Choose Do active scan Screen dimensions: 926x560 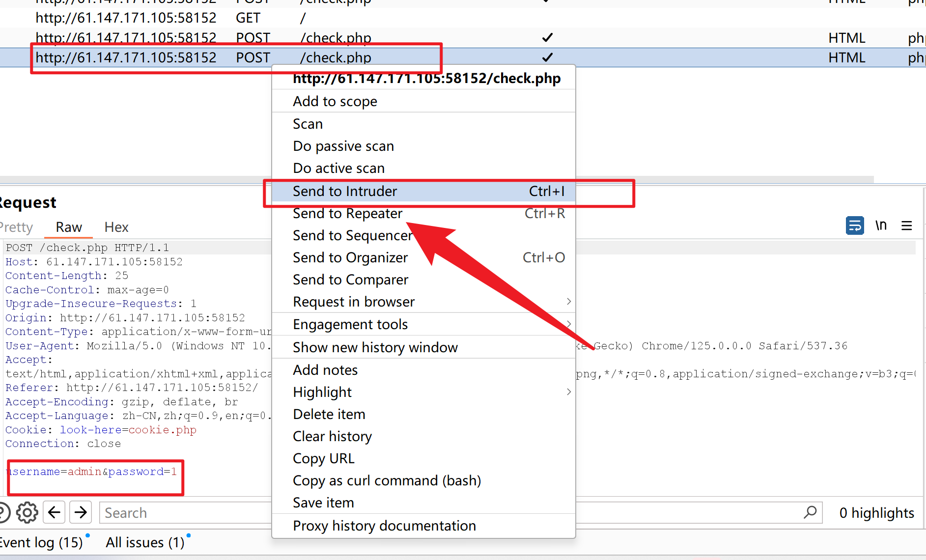pyautogui.click(x=423, y=168)
